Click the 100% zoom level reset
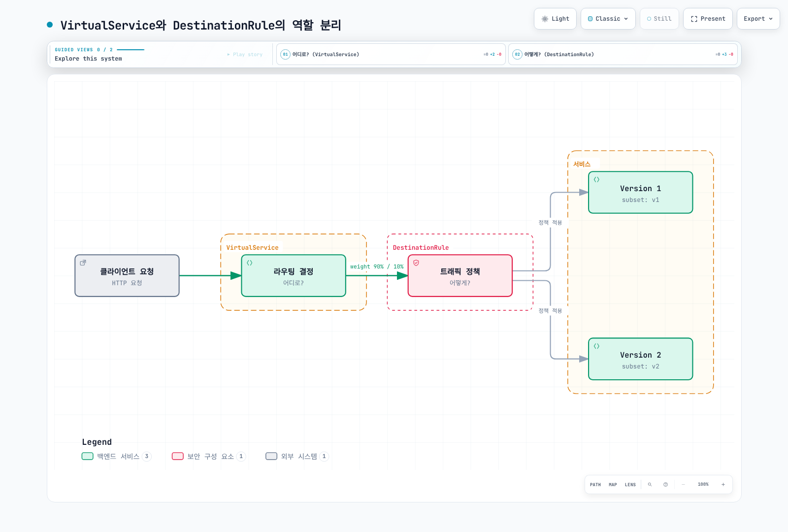Image resolution: width=788 pixels, height=532 pixels. (703, 484)
